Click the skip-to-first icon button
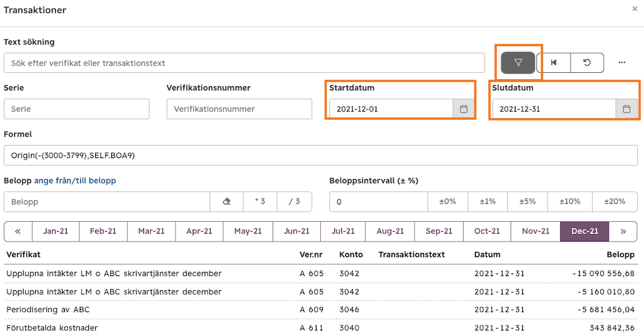644x336 pixels. (x=554, y=63)
